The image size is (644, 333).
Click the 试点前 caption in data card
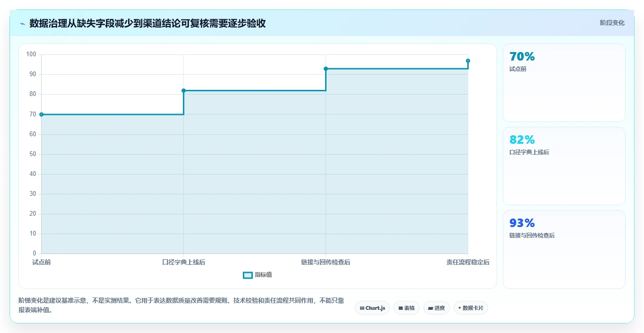coord(518,69)
